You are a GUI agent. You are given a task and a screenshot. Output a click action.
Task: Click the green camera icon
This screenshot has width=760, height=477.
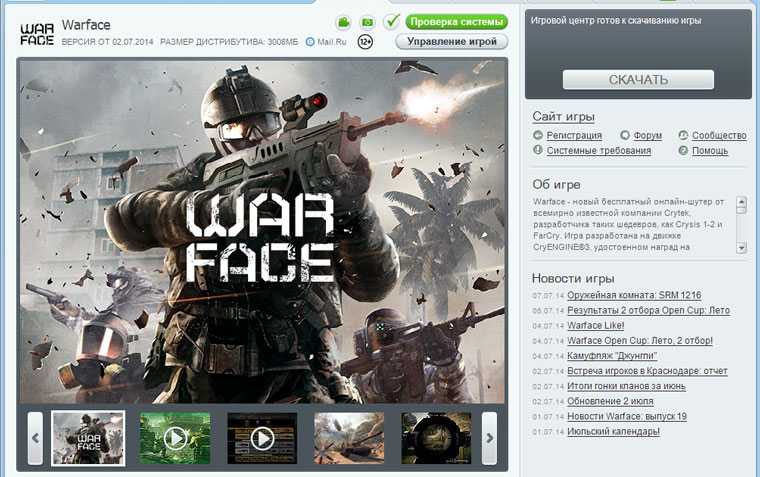(368, 22)
